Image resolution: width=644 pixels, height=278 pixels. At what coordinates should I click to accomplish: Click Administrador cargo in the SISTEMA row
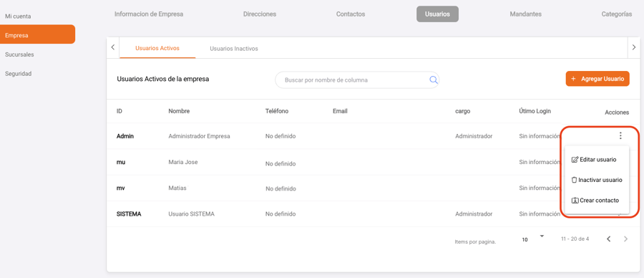[474, 214]
